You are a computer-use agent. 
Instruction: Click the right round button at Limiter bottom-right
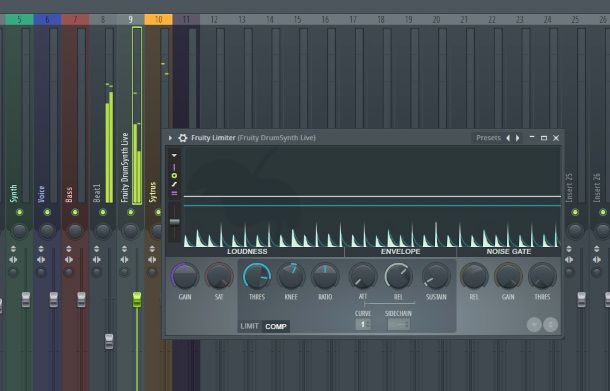click(550, 324)
